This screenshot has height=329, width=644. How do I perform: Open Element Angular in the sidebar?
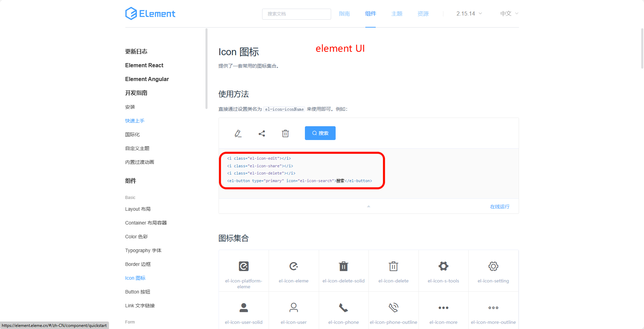[x=147, y=79]
